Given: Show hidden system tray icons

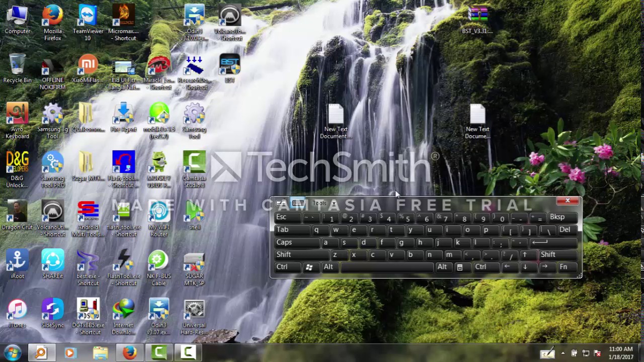Looking at the screenshot, I should pos(562,353).
